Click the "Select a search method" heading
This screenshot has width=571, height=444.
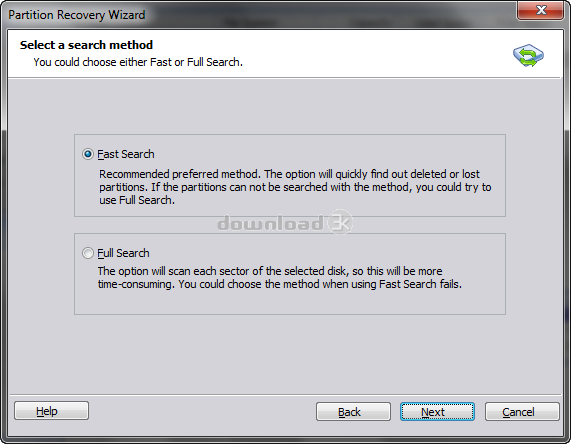(x=86, y=45)
